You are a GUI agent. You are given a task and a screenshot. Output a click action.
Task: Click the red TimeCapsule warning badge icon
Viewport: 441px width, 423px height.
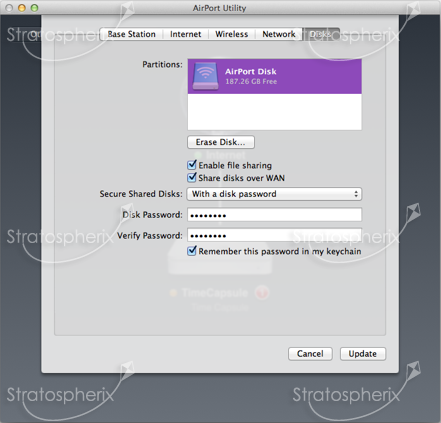click(x=262, y=293)
